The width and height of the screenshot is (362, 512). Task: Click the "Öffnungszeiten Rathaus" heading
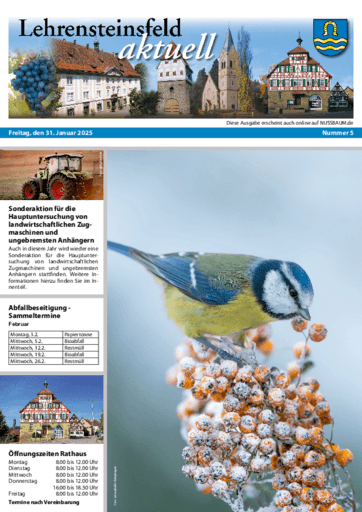tap(47, 454)
